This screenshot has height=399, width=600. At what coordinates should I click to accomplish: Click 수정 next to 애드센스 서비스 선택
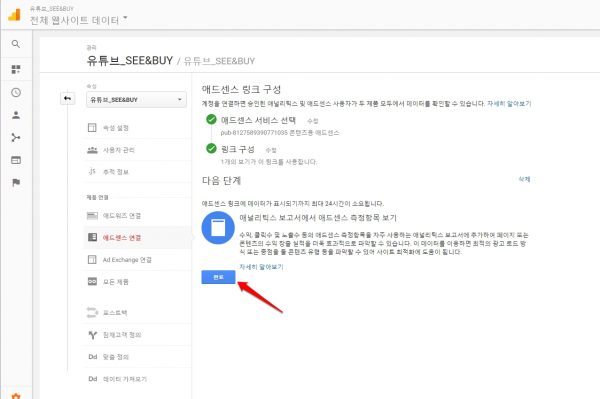[313, 121]
